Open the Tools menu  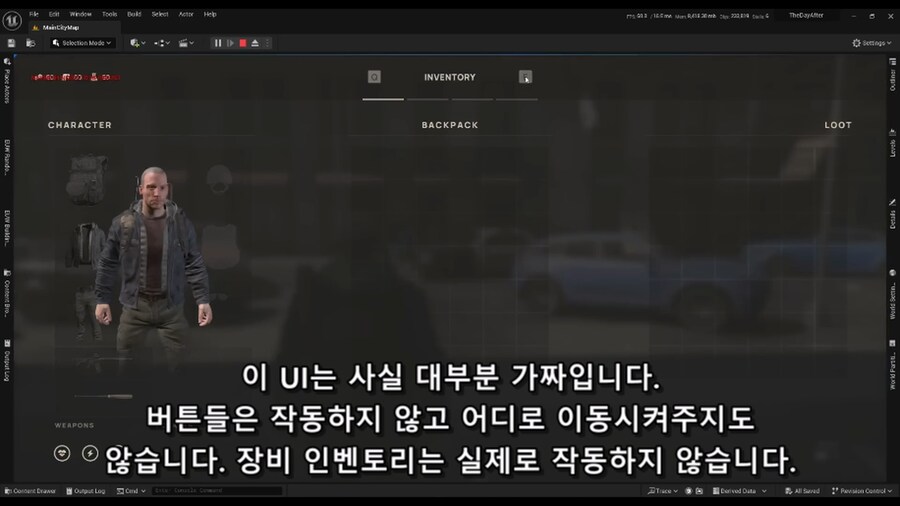109,14
